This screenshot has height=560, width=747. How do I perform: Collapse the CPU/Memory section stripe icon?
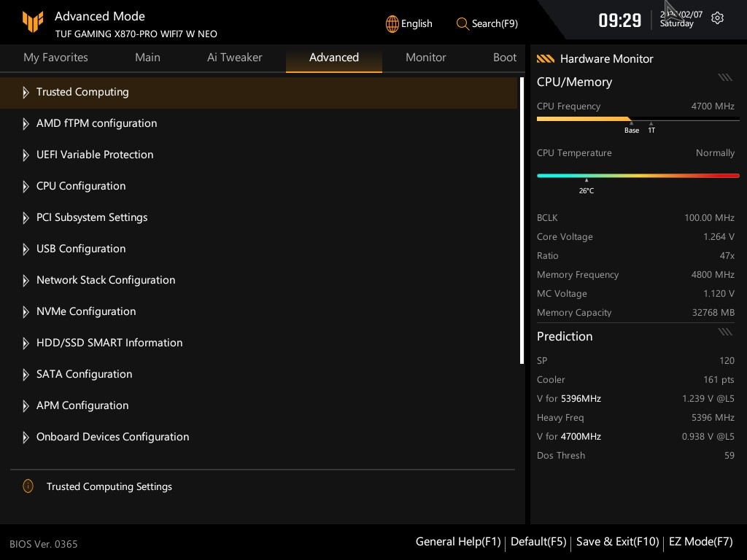(x=724, y=77)
